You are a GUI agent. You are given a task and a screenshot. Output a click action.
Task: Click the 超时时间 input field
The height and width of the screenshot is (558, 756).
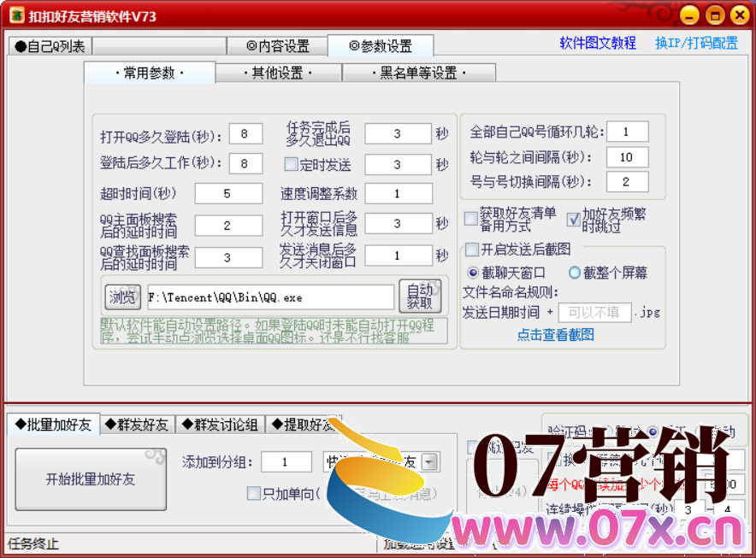[x=228, y=194]
